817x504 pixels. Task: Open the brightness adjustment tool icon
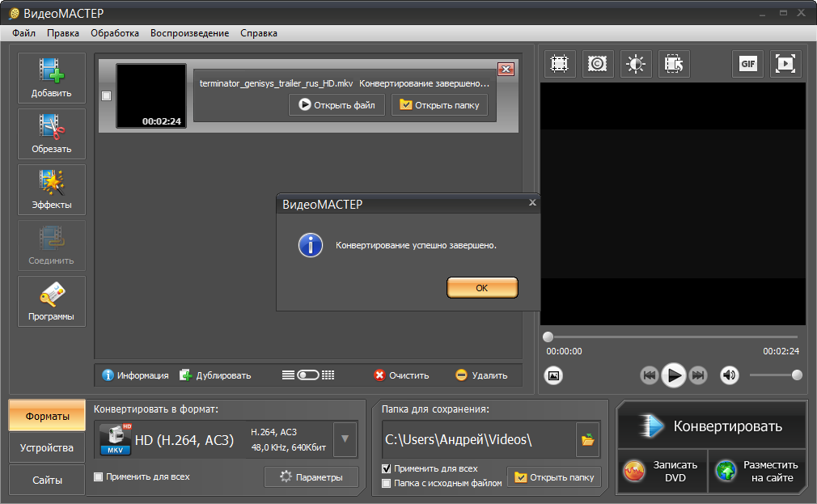pos(636,64)
